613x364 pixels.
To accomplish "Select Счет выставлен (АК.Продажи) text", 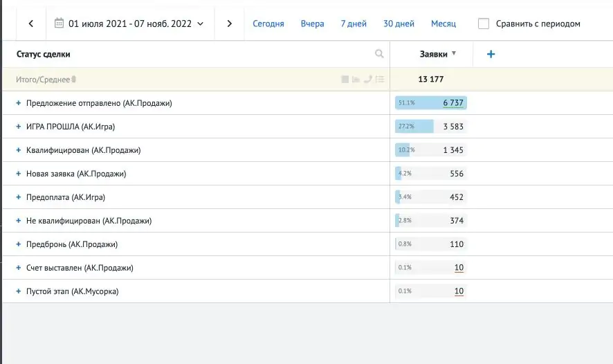I will [x=80, y=268].
